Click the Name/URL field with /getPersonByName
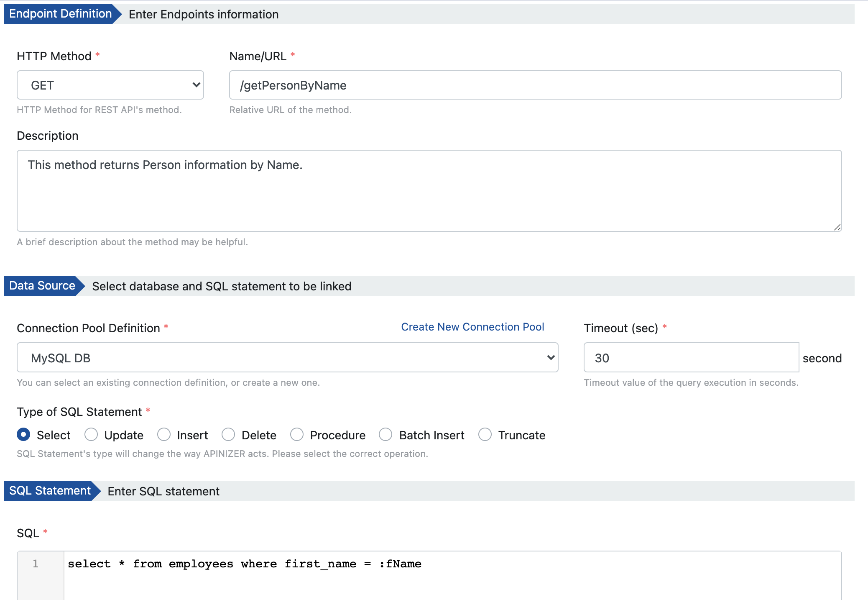The width and height of the screenshot is (868, 600). tap(535, 85)
